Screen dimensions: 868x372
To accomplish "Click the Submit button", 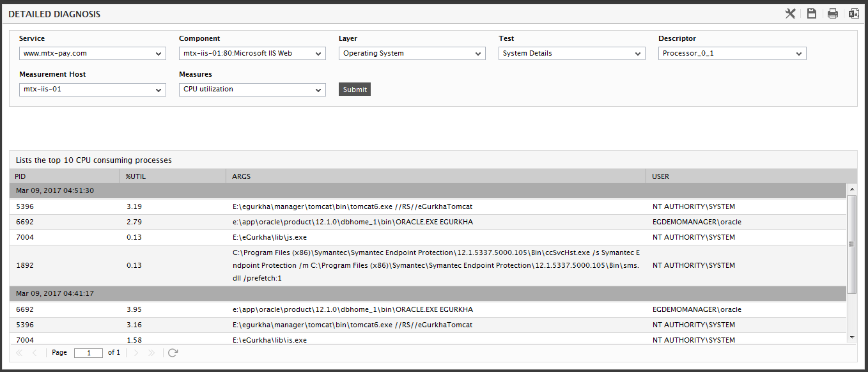I will [x=355, y=89].
